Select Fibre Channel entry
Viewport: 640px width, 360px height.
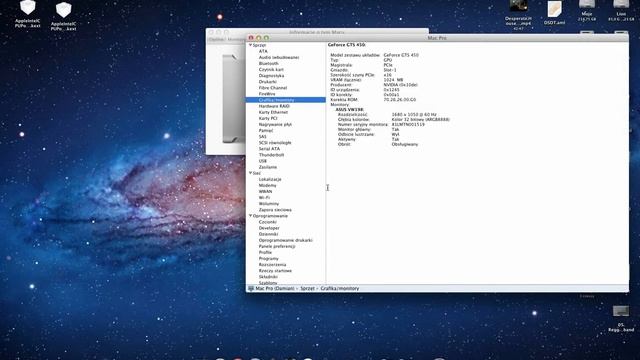(x=273, y=88)
